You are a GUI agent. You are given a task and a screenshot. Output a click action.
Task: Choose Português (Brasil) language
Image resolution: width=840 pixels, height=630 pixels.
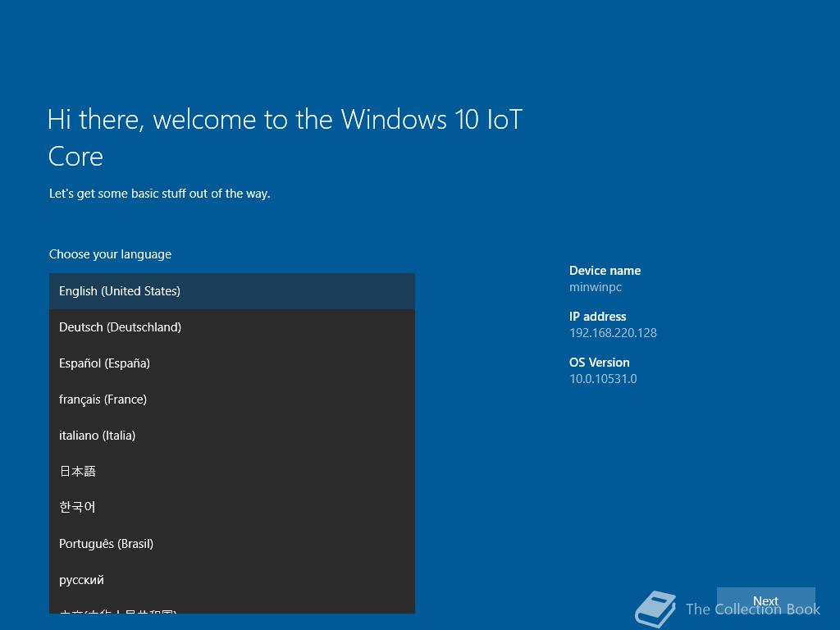(x=232, y=544)
